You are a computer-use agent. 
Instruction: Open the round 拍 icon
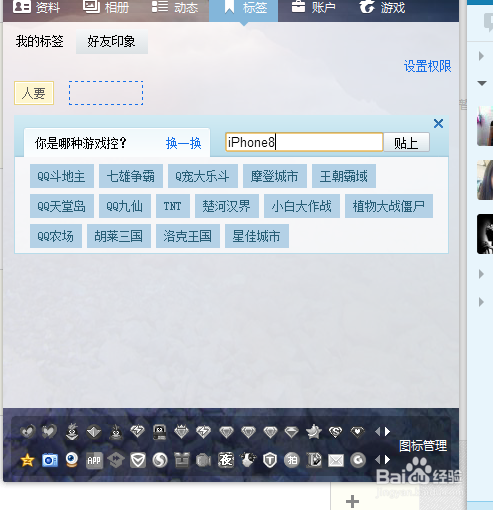(x=292, y=460)
